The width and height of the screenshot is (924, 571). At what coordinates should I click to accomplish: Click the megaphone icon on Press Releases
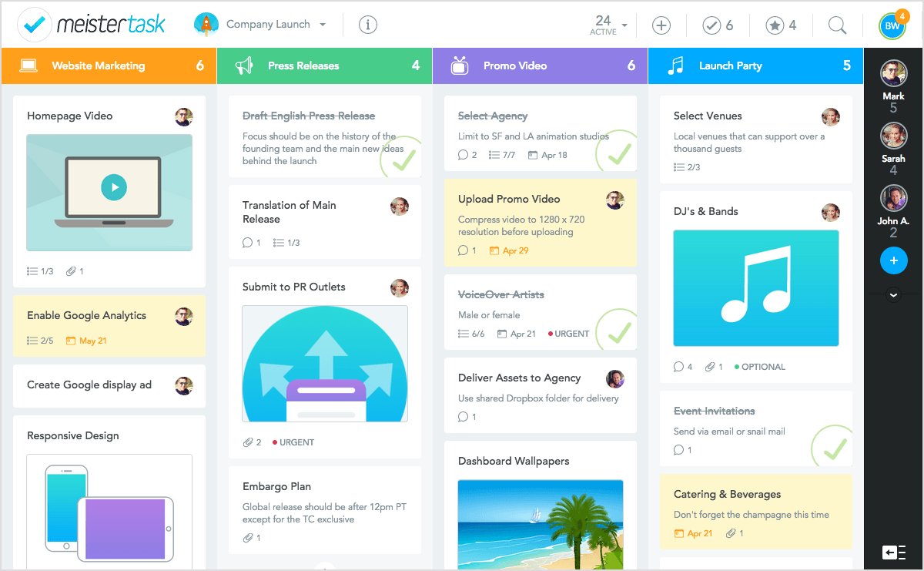click(244, 65)
